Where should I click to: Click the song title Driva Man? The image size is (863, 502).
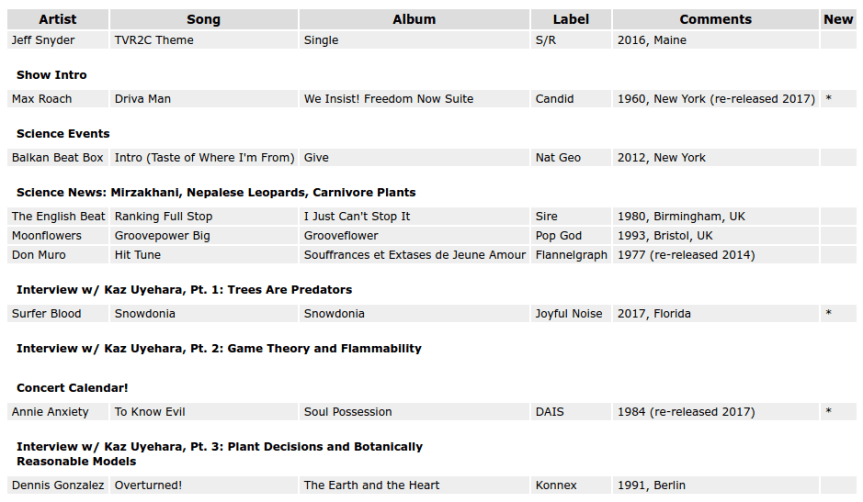[x=143, y=99]
